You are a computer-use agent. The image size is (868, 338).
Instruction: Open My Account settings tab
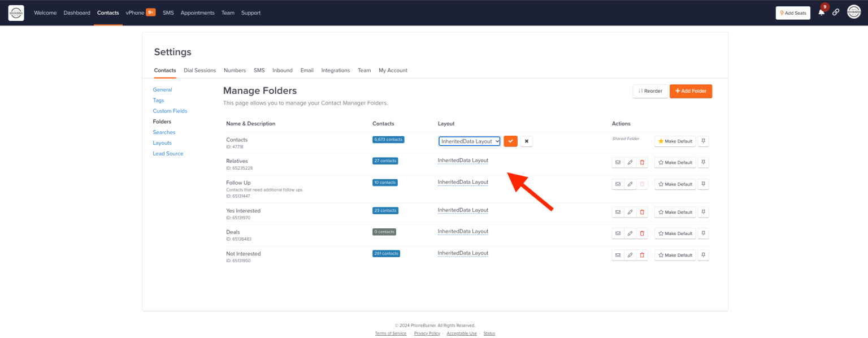(393, 71)
